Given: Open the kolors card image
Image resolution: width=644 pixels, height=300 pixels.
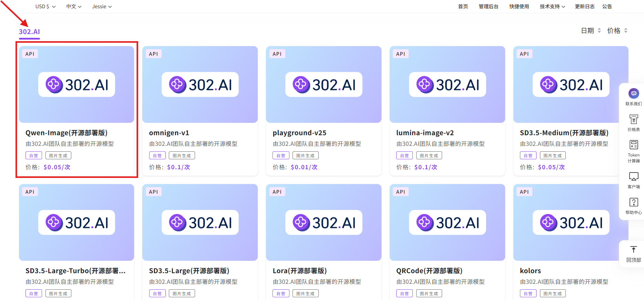Looking at the screenshot, I should tap(571, 222).
